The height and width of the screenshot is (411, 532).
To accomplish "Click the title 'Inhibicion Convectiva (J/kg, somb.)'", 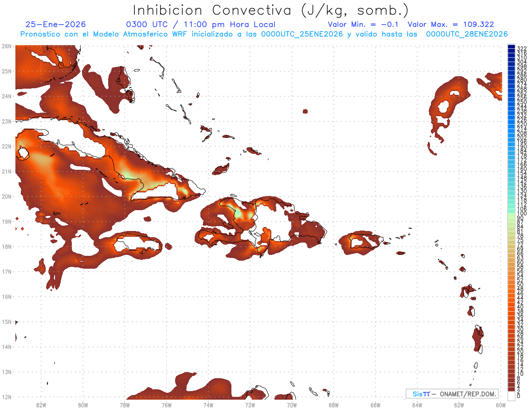I will [x=271, y=10].
